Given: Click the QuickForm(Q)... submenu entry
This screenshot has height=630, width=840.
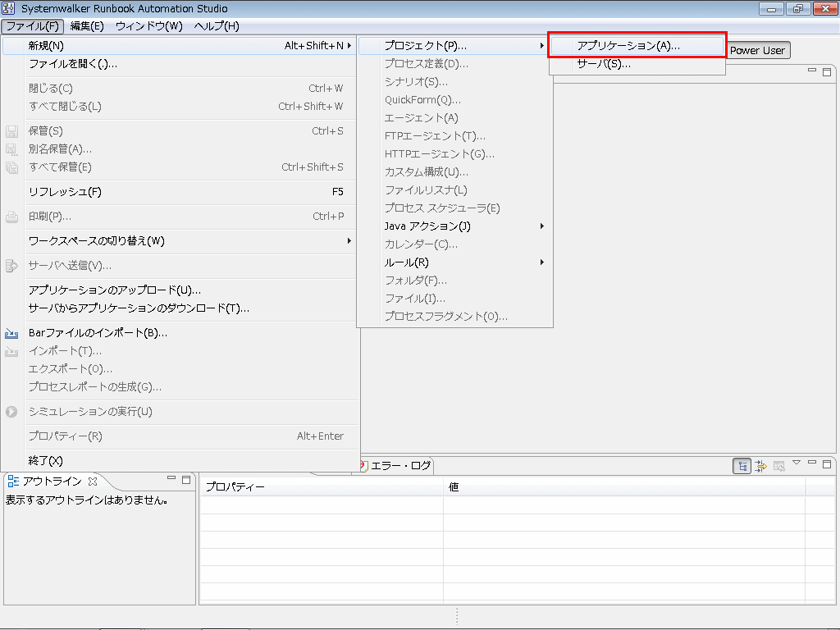Looking at the screenshot, I should [x=454, y=100].
